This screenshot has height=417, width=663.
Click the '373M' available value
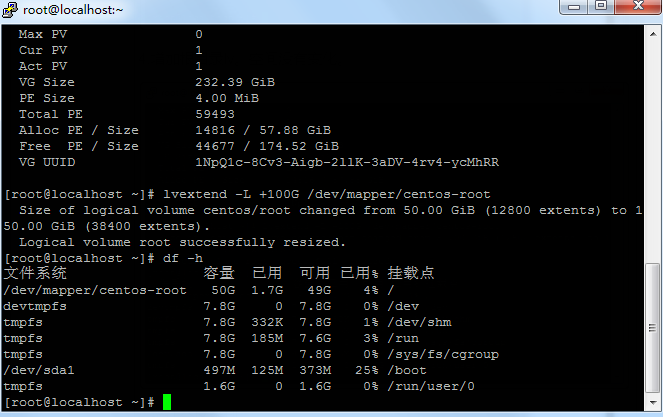pos(315,370)
